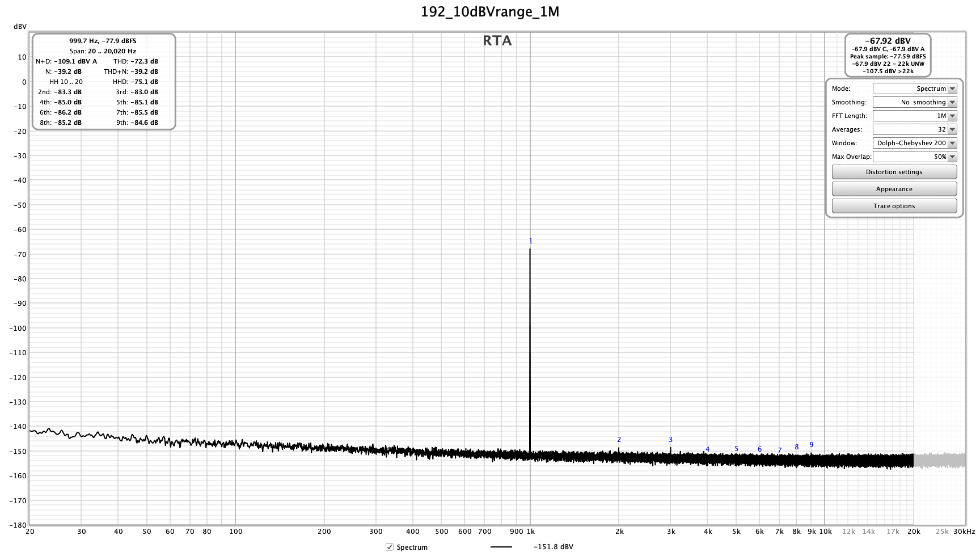Click the RTA title label

[x=497, y=41]
